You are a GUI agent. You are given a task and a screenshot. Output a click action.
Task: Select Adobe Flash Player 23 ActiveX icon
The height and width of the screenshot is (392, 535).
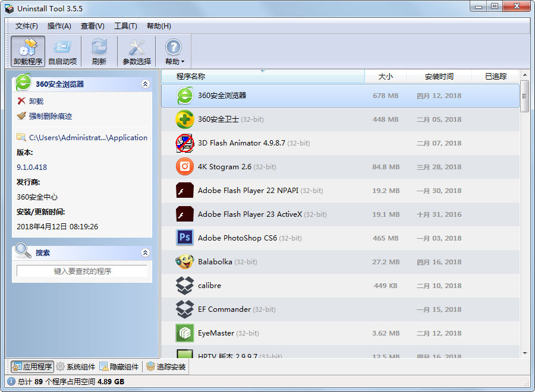[x=185, y=214]
